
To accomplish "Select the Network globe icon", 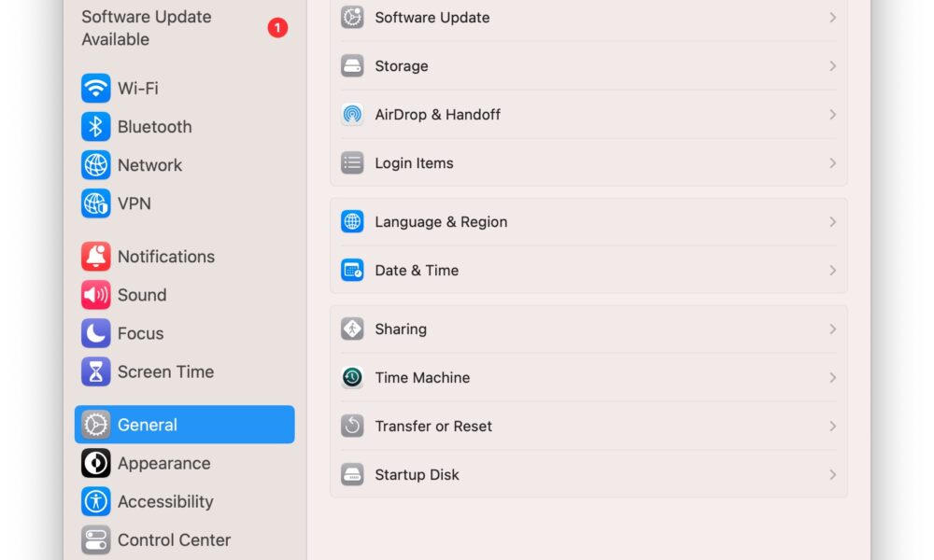I will pos(95,165).
